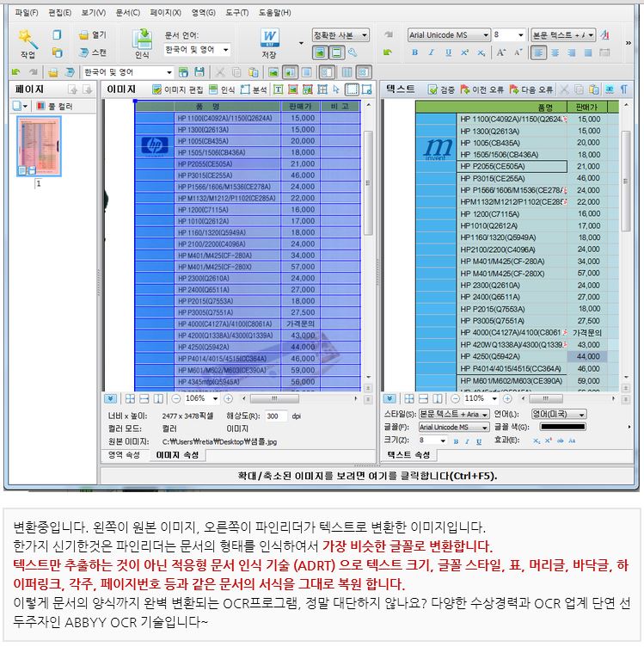
Task: Click the 스캔 button in the main toolbar
Action: [93, 52]
